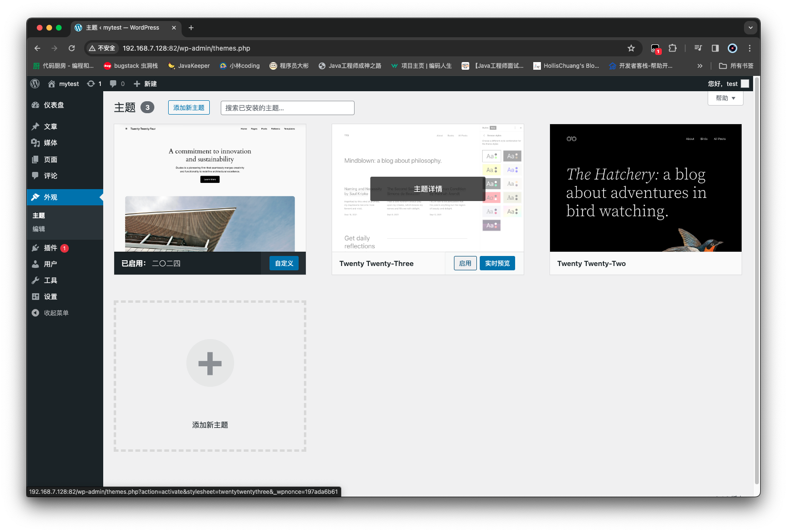Open the 您好, test account menu

tap(728, 84)
